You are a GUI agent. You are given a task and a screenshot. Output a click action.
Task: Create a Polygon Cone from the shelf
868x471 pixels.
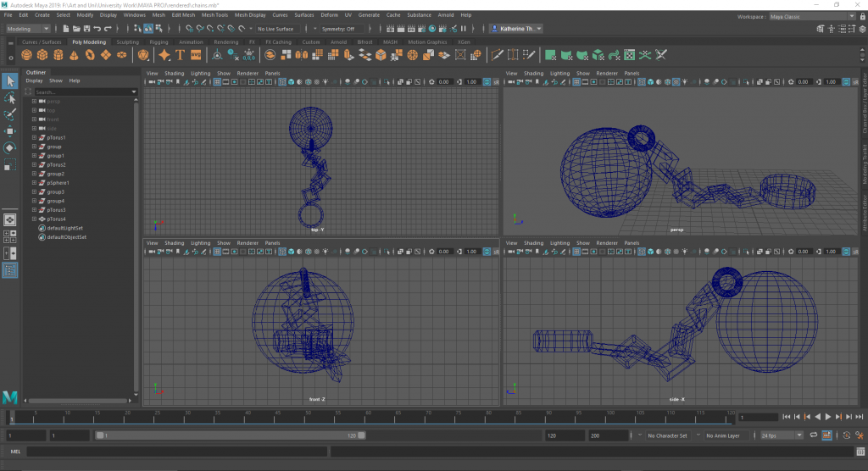pos(75,55)
